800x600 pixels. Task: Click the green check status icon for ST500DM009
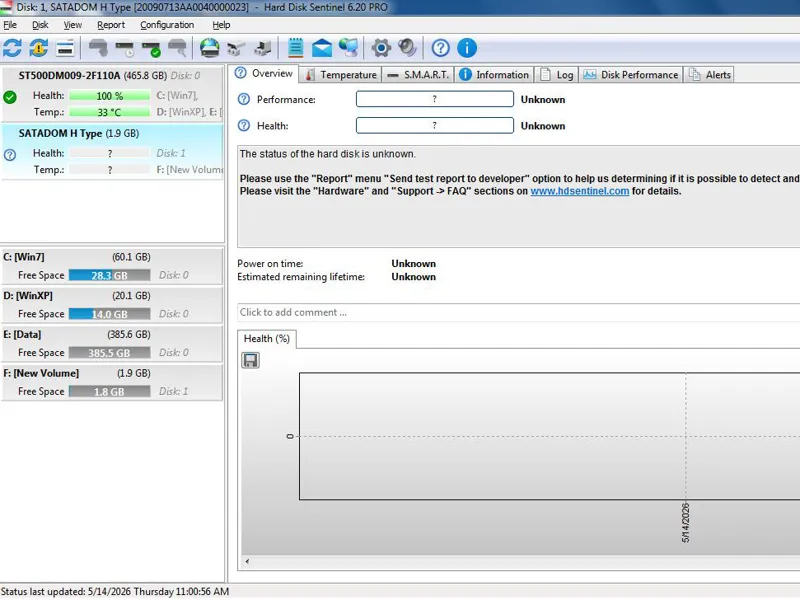tap(10, 97)
